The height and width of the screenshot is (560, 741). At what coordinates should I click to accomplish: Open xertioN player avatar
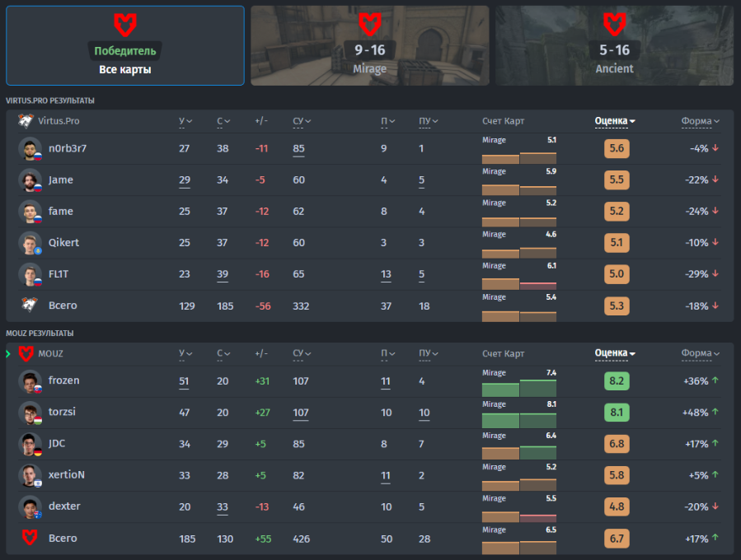[x=30, y=475]
